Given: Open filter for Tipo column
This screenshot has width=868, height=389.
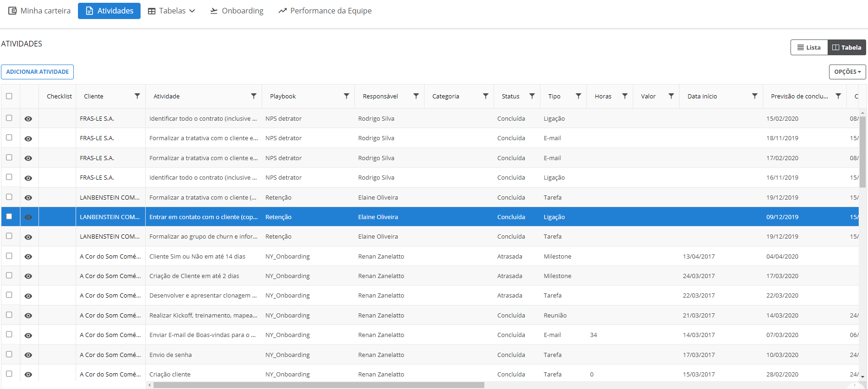Looking at the screenshot, I should point(579,96).
